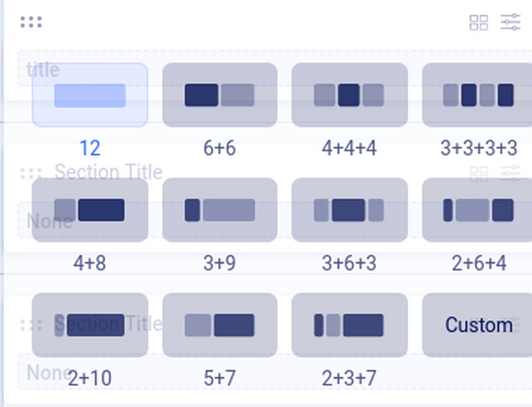Grab the top section drag handle
The image size is (532, 407).
click(x=31, y=22)
